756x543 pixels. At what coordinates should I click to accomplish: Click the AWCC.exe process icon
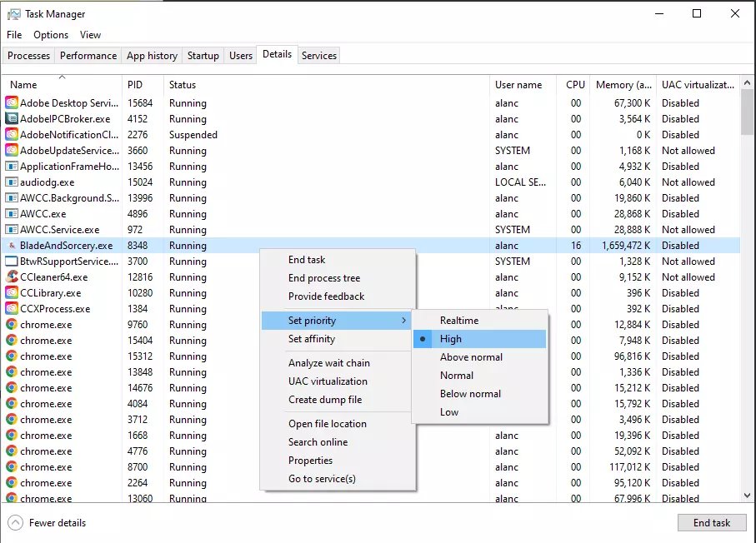point(12,214)
